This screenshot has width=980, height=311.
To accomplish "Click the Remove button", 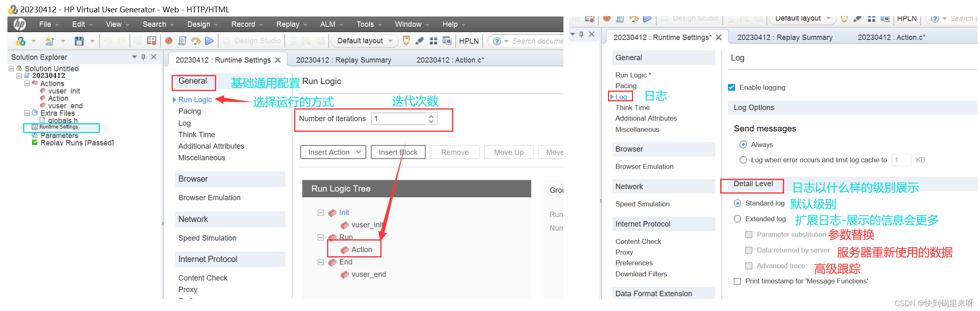I will point(455,152).
